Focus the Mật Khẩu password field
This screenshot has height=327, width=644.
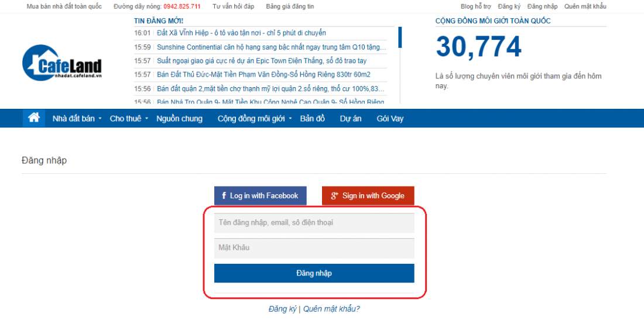tap(314, 248)
